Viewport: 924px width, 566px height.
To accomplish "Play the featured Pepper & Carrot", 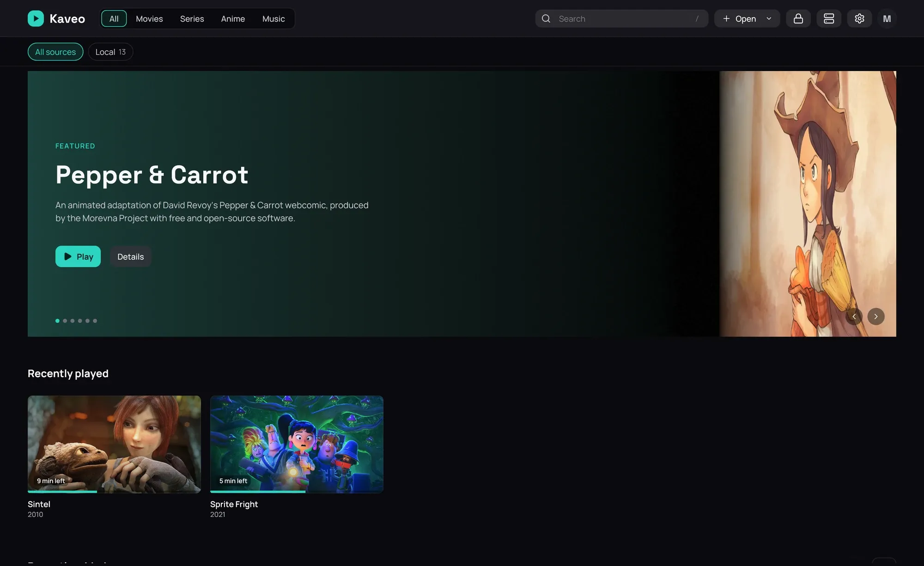I will point(78,256).
